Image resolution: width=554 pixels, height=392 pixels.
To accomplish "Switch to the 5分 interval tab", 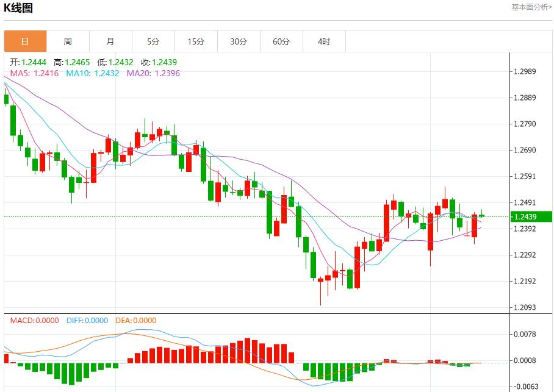I will coord(153,41).
